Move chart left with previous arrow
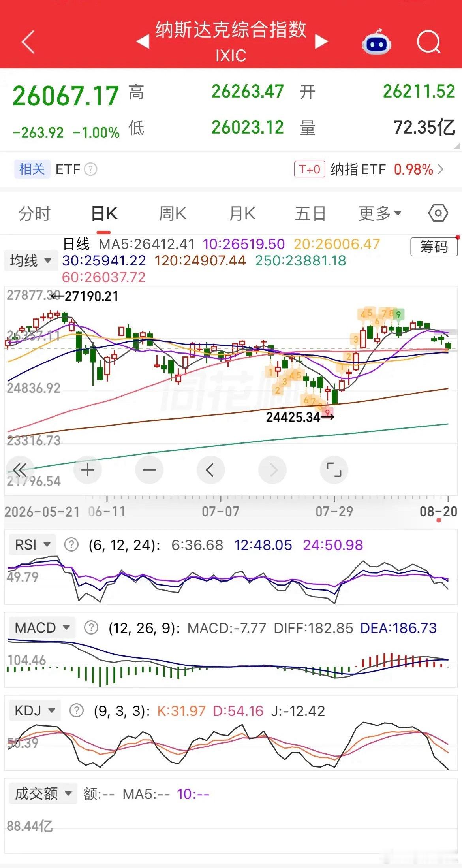 tap(211, 470)
